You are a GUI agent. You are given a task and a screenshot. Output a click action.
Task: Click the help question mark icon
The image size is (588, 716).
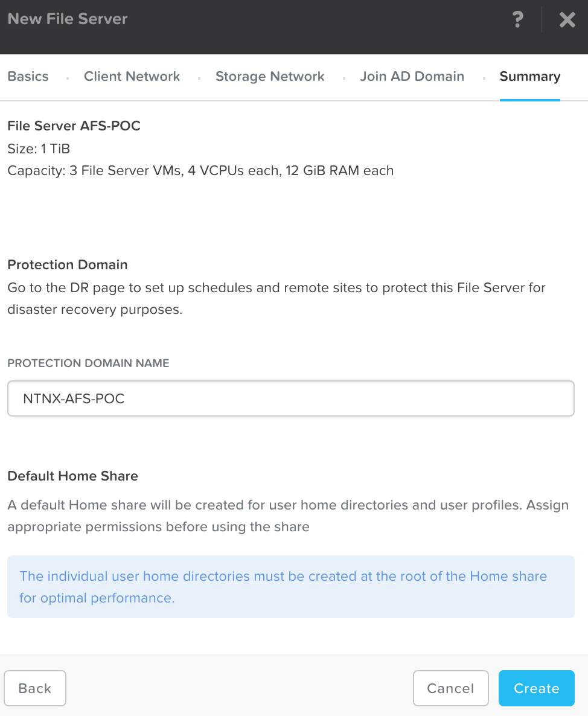[517, 19]
